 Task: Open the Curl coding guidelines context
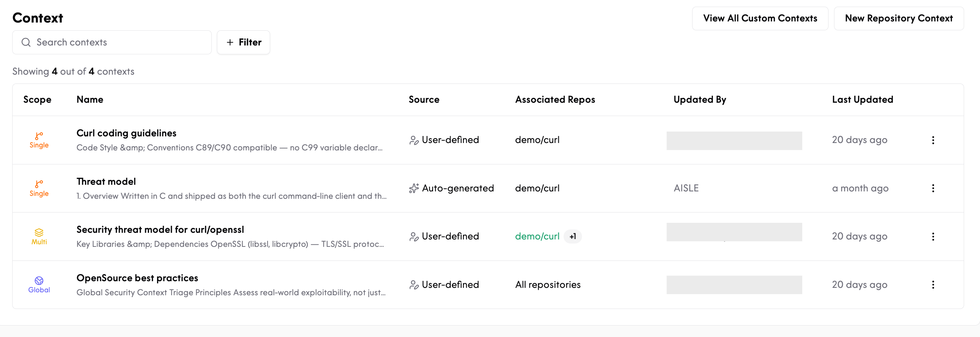126,133
